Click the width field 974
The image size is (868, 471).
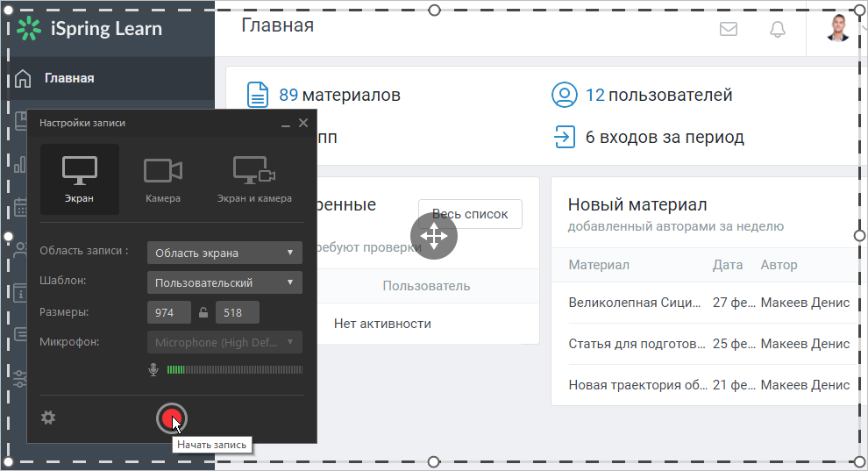(x=169, y=313)
